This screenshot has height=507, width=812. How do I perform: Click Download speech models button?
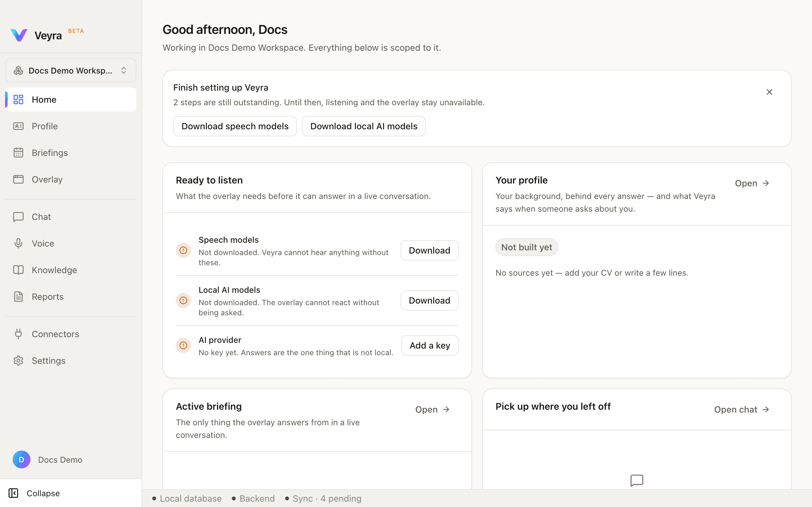pyautogui.click(x=235, y=126)
